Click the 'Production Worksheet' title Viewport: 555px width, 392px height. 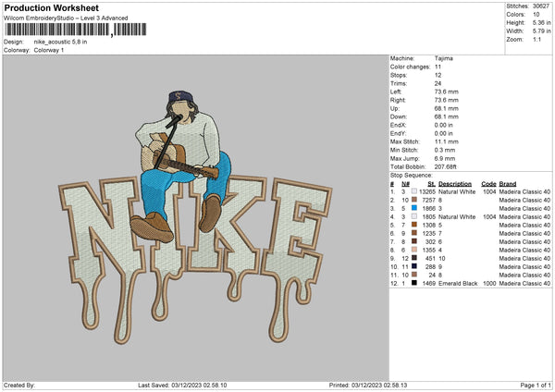tap(52, 7)
